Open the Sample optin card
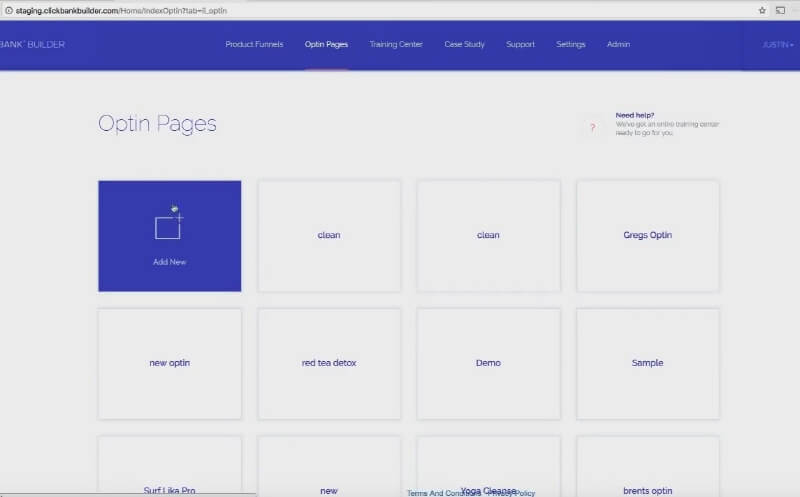 point(647,364)
